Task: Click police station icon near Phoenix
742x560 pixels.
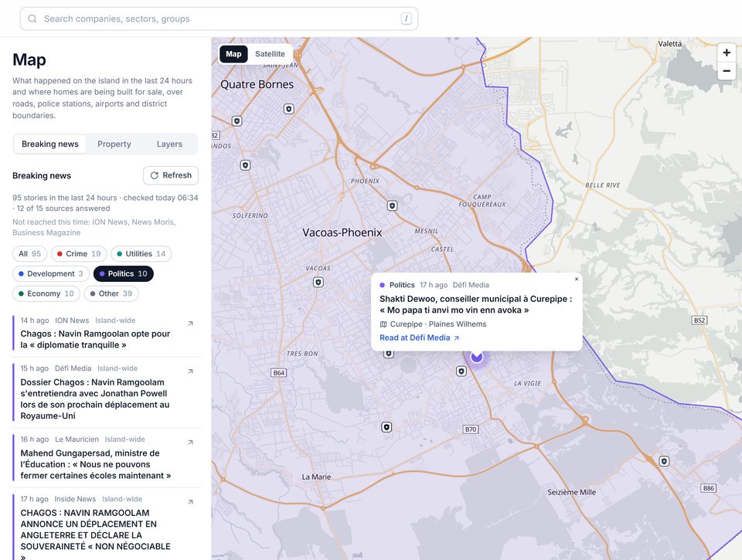Action: tap(392, 205)
